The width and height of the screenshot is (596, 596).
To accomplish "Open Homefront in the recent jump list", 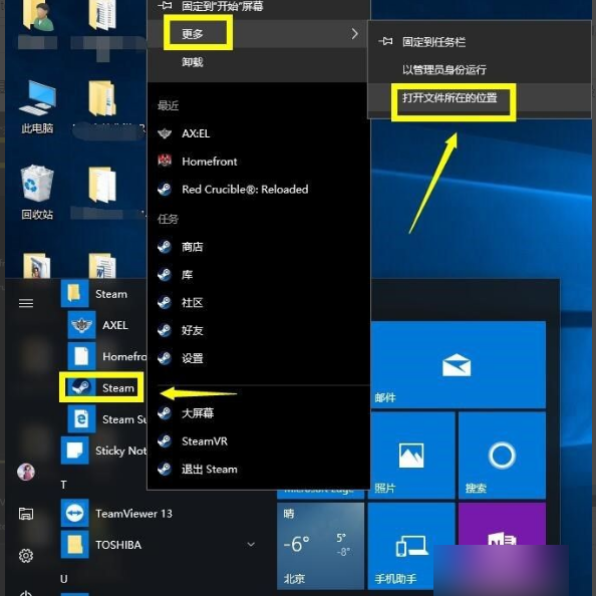I will (x=258, y=161).
